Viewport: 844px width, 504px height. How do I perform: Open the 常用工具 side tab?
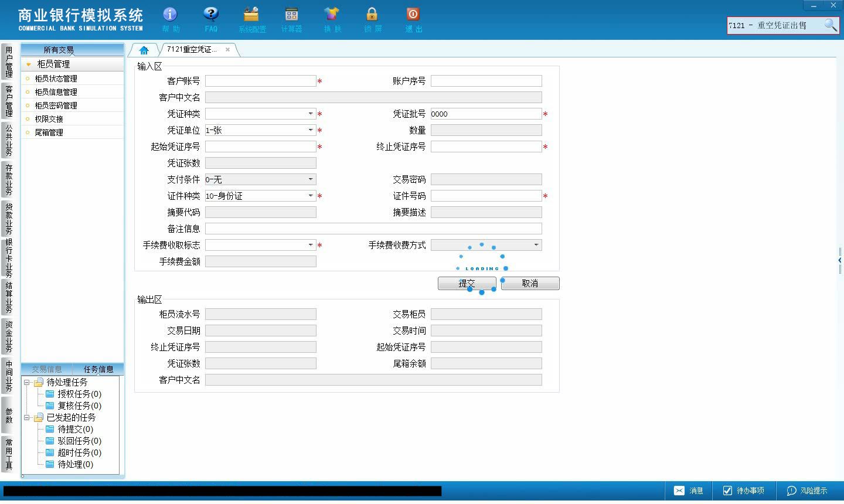[9, 454]
